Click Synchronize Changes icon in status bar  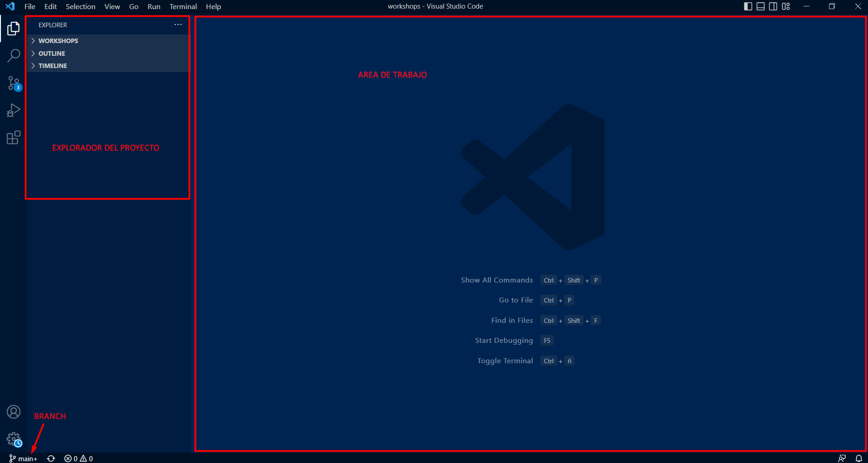click(51, 458)
